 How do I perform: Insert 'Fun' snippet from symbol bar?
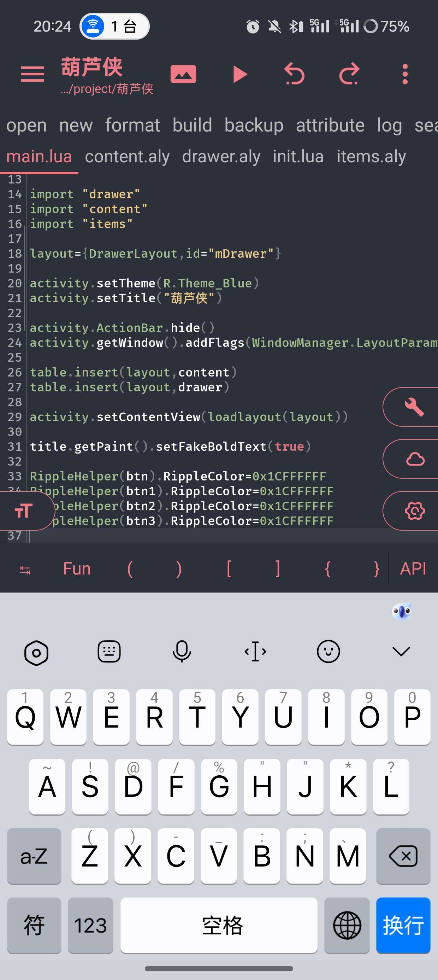click(77, 569)
